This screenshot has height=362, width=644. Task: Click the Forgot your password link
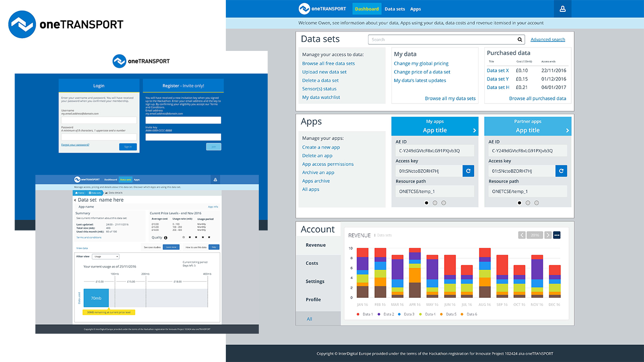[75, 145]
